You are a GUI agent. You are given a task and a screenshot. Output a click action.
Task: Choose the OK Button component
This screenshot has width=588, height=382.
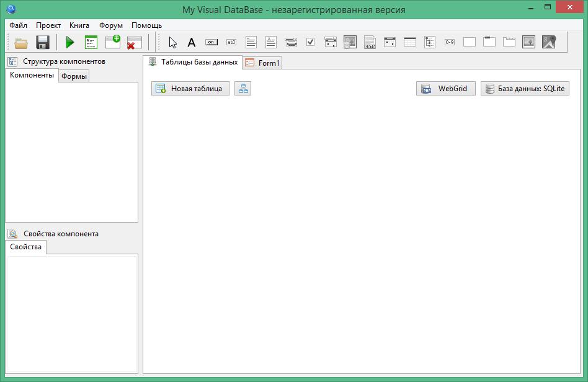coord(212,42)
